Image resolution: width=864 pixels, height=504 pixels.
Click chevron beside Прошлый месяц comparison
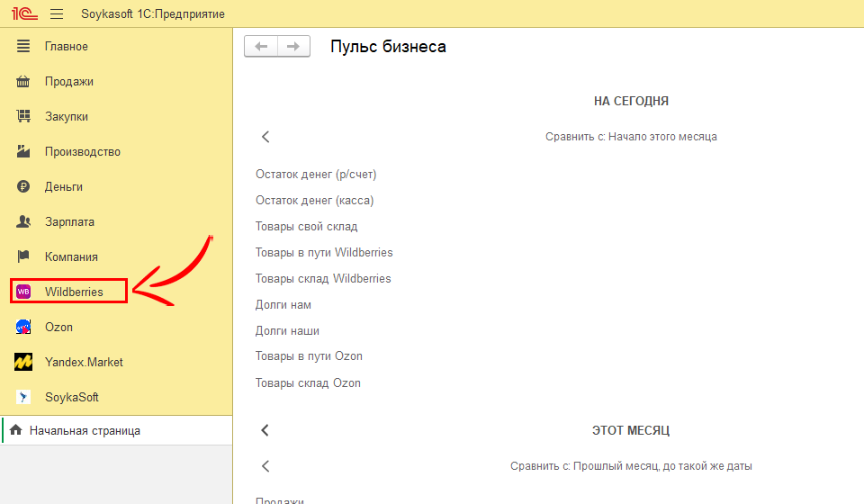[x=265, y=466]
